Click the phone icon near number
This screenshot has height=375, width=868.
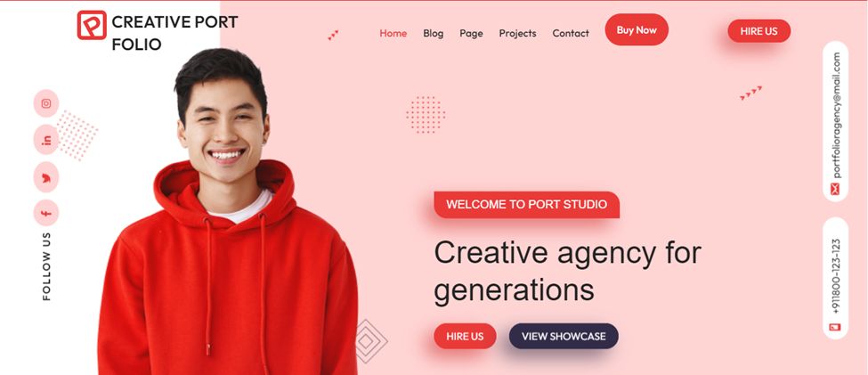click(x=835, y=327)
